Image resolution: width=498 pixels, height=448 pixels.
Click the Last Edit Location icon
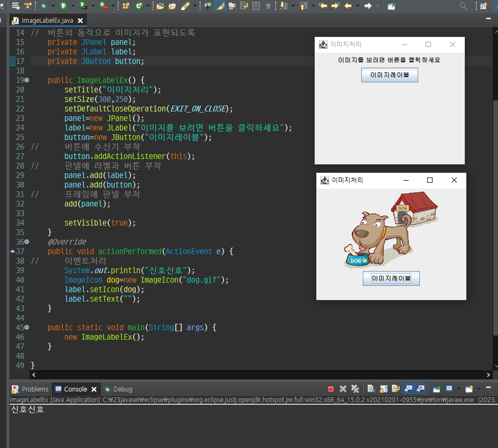323,6
